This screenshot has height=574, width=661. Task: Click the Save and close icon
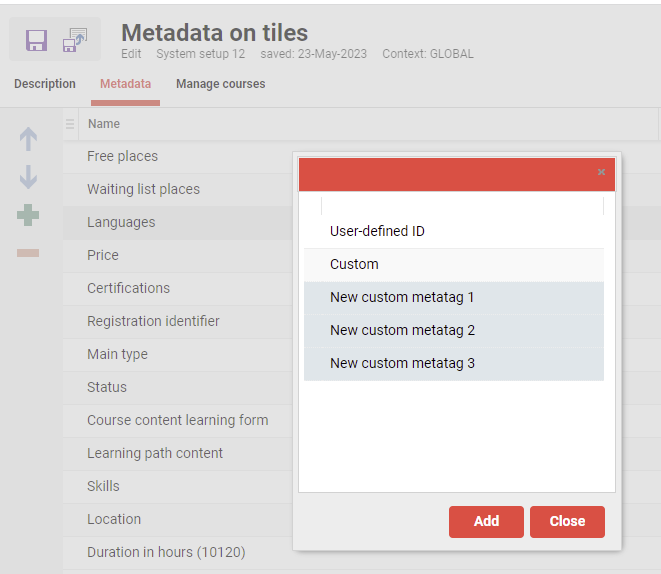(x=75, y=40)
